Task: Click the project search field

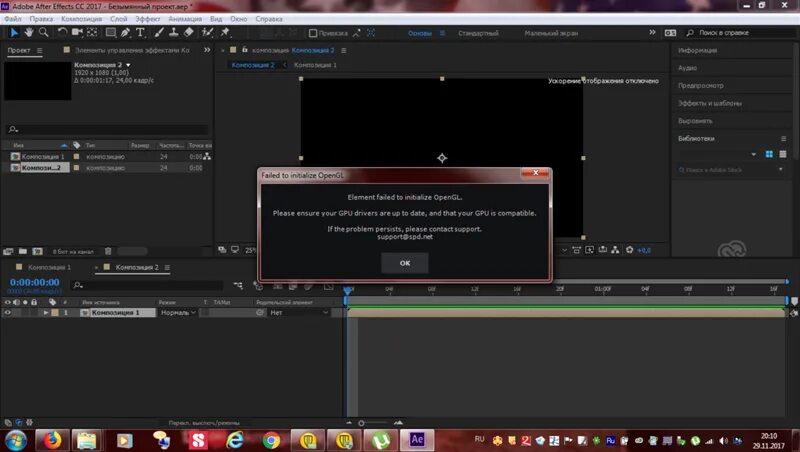Action: [107, 130]
